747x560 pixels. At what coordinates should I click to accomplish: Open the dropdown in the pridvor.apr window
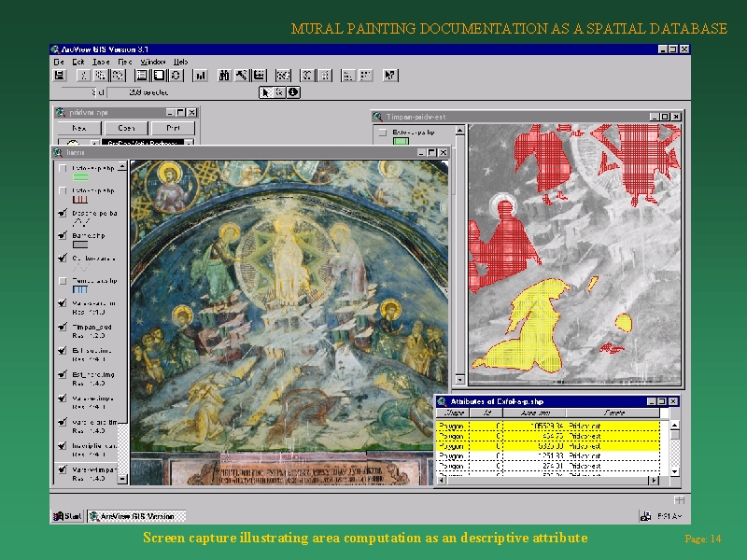pyautogui.click(x=190, y=143)
